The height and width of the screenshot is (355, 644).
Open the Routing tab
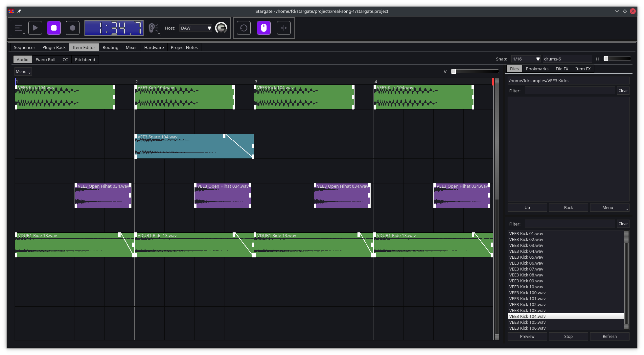coord(110,47)
